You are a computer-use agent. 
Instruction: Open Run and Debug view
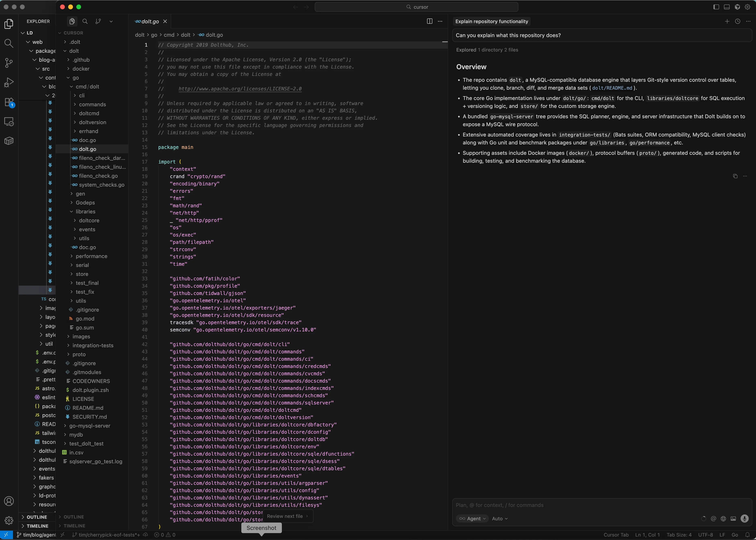[x=9, y=83]
